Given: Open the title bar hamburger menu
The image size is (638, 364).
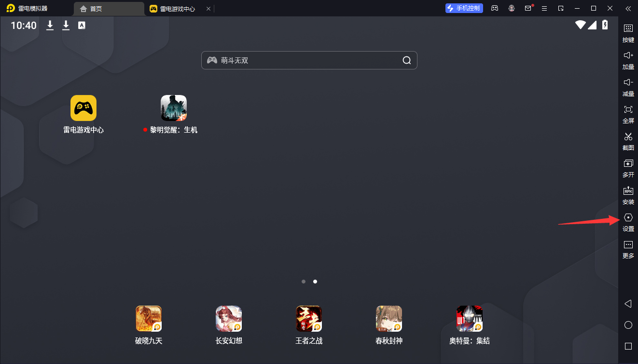Looking at the screenshot, I should (x=544, y=8).
